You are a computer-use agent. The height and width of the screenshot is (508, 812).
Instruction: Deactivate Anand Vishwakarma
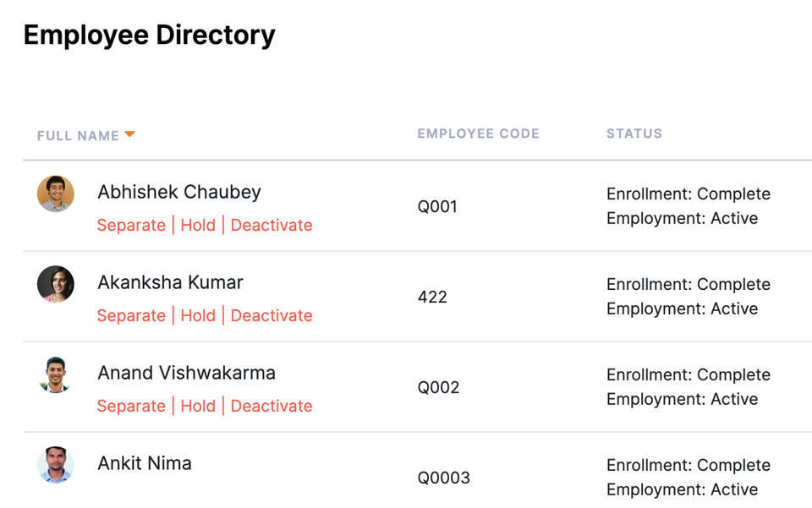coord(272,406)
